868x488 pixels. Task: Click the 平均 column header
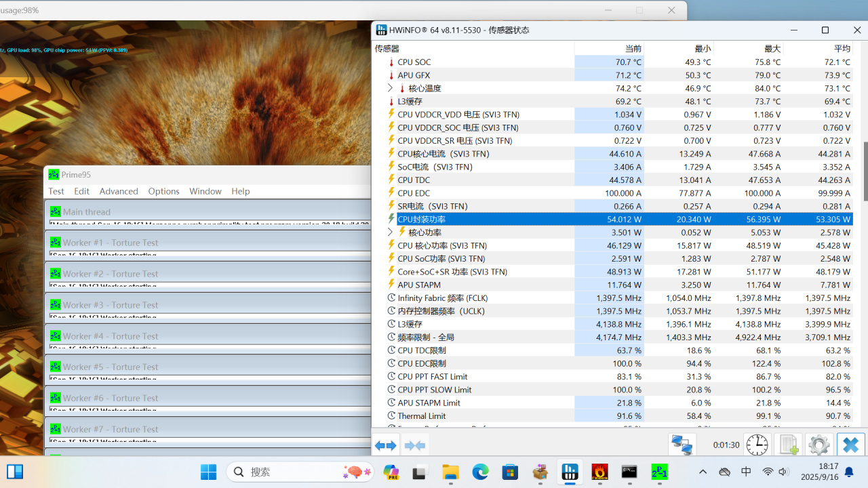tap(818, 49)
